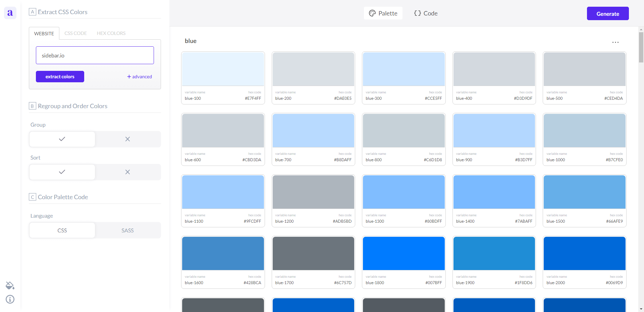Select the blue-1800 color swatch

point(404,254)
